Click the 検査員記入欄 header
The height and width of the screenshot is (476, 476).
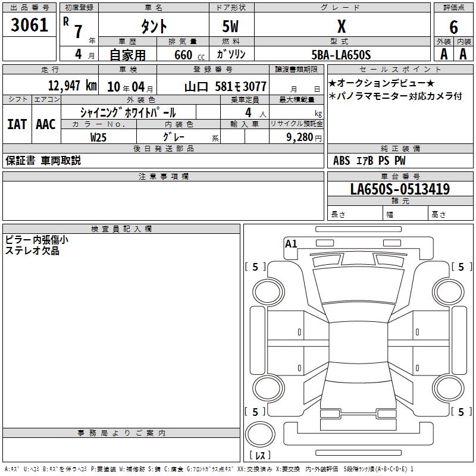pos(121,229)
